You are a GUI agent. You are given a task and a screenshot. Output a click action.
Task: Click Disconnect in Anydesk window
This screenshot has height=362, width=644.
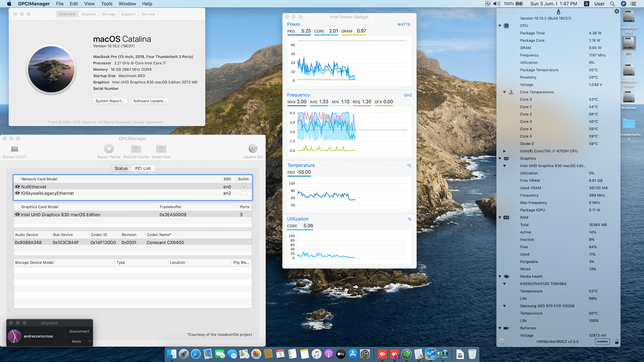(x=79, y=331)
